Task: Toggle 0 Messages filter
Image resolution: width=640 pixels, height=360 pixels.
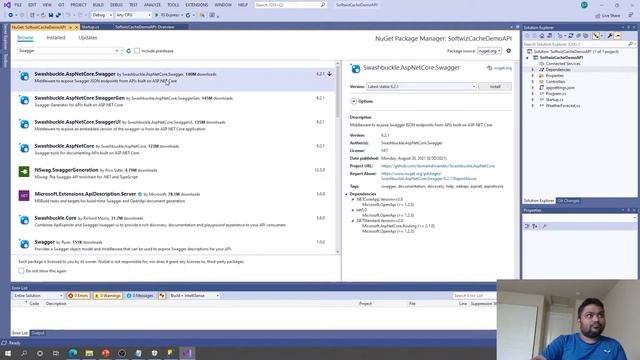Action: tap(140, 296)
